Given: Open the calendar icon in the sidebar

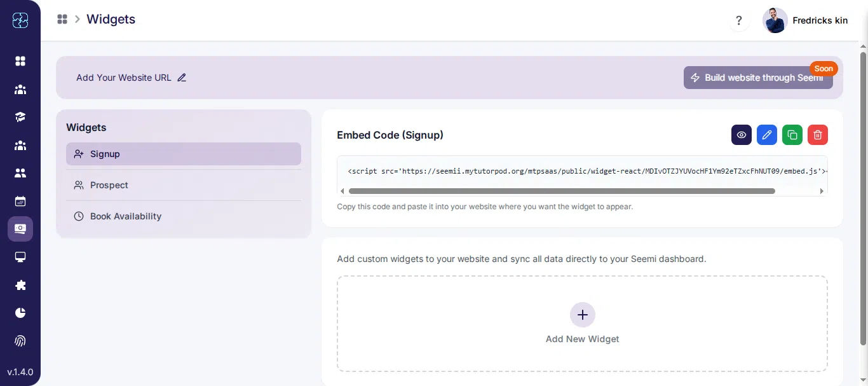Looking at the screenshot, I should [x=20, y=201].
